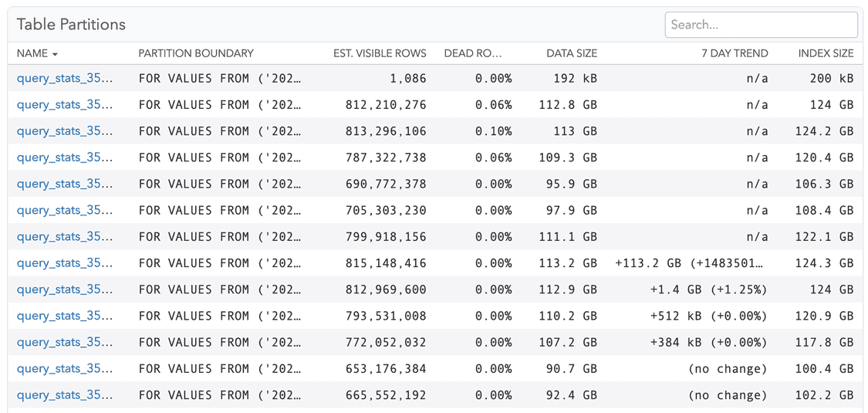The image size is (868, 413).
Task: Open the query_stats partition sized 111.1 GB
Action: 65,237
